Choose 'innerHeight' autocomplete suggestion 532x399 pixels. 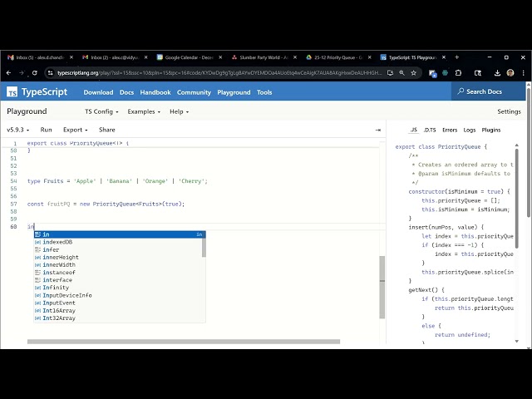[x=118, y=257]
